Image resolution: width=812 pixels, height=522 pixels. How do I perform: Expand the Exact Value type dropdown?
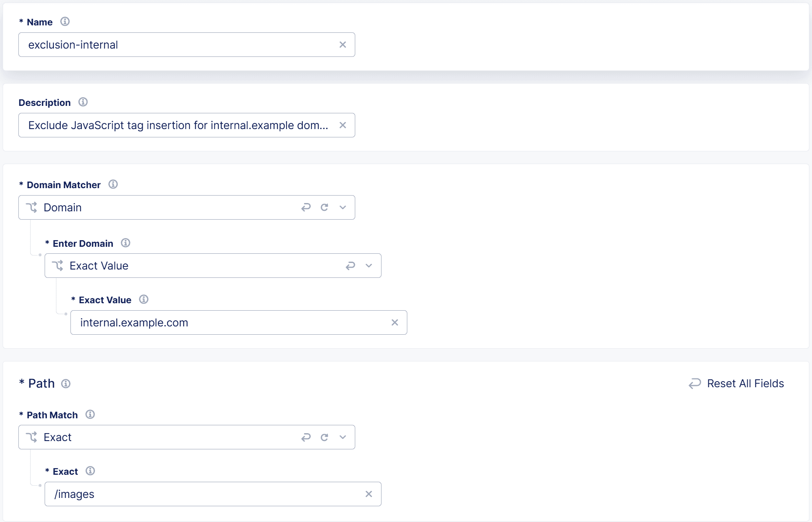point(369,266)
